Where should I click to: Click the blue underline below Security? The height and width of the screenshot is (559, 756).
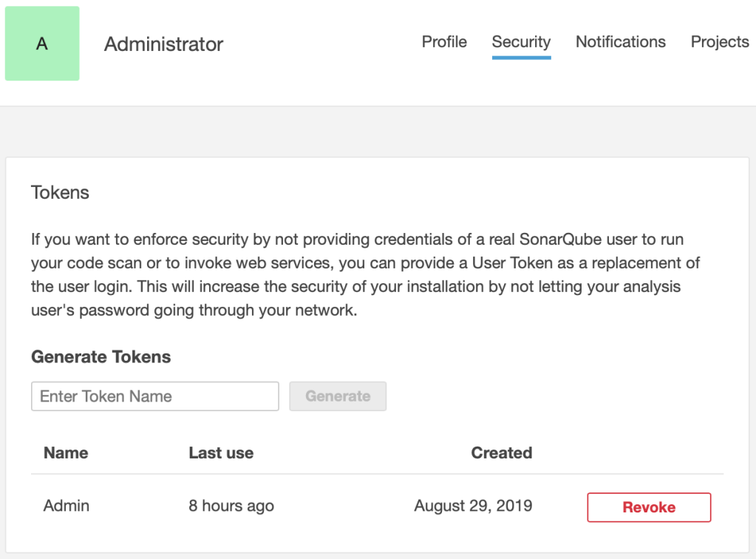coord(521,57)
